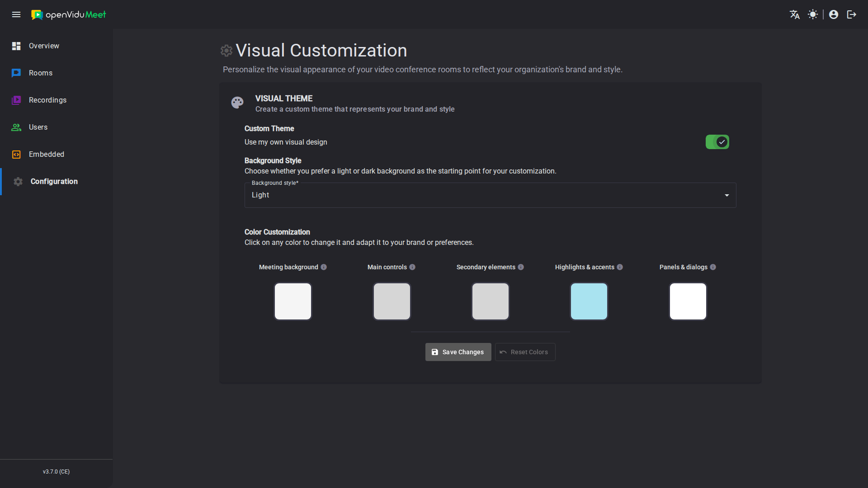The width and height of the screenshot is (868, 488).
Task: Show info for Main controls
Action: point(412,267)
